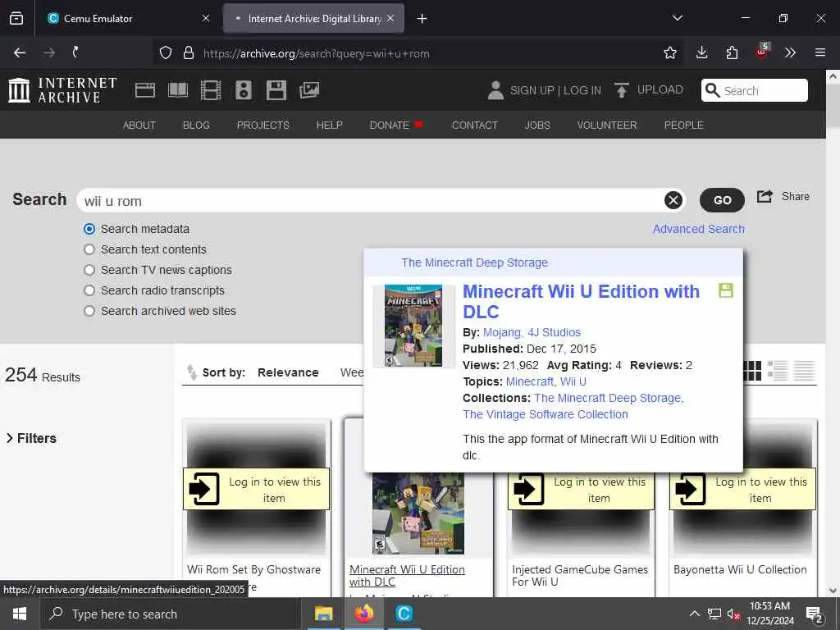Open a new browser tab
The height and width of the screenshot is (630, 840).
point(422,19)
